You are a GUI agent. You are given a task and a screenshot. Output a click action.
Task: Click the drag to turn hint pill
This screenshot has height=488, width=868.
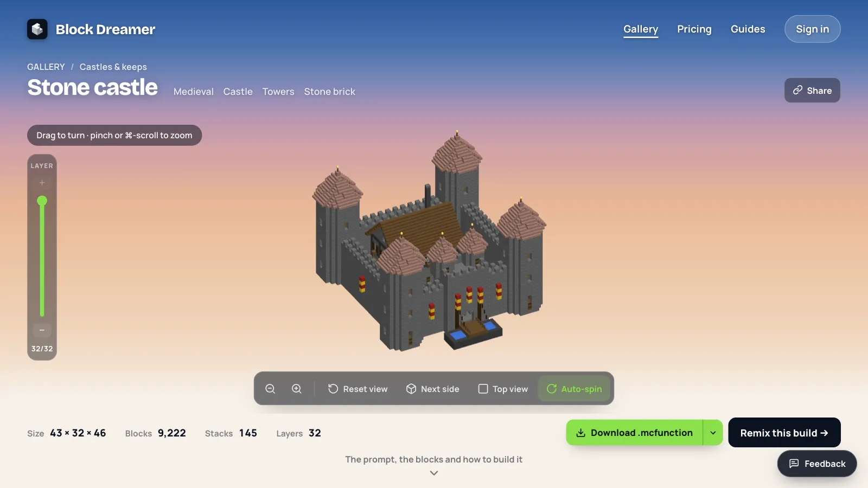[114, 136]
